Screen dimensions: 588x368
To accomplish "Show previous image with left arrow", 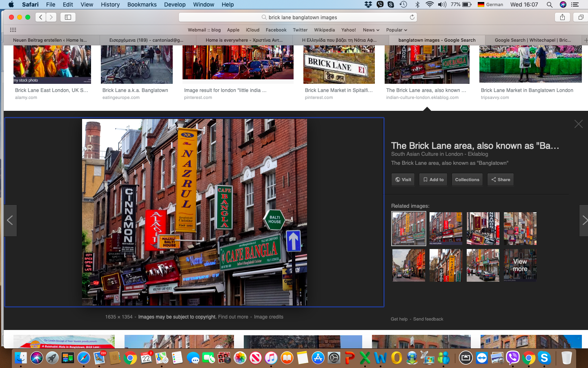I will pyautogui.click(x=10, y=220).
